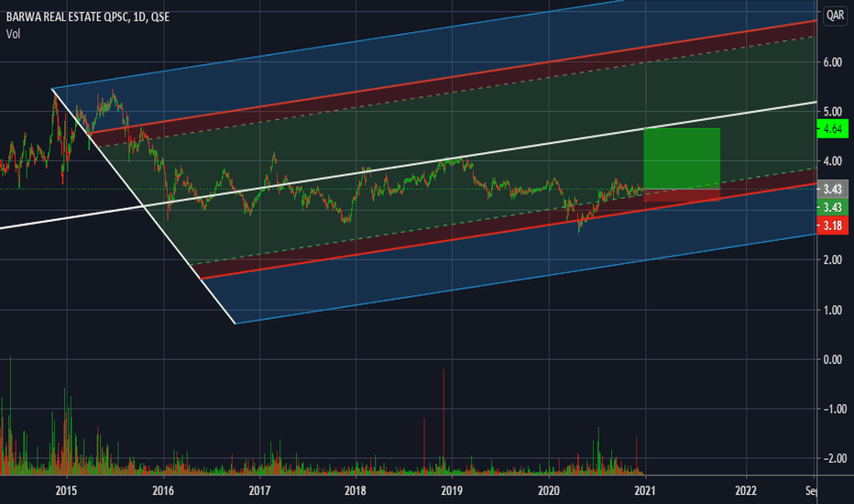The image size is (854, 504).
Task: Click the 2019 label on time axis
Action: [452, 490]
